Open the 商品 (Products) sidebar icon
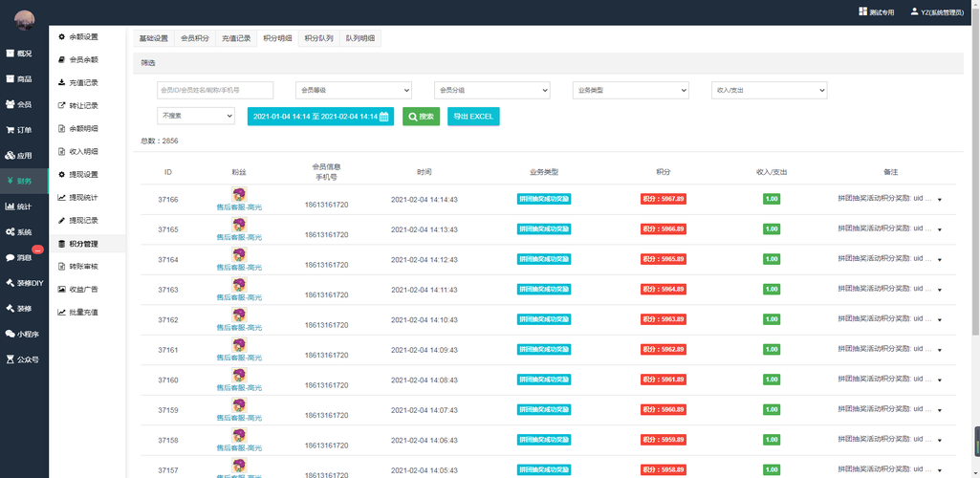 point(11,79)
